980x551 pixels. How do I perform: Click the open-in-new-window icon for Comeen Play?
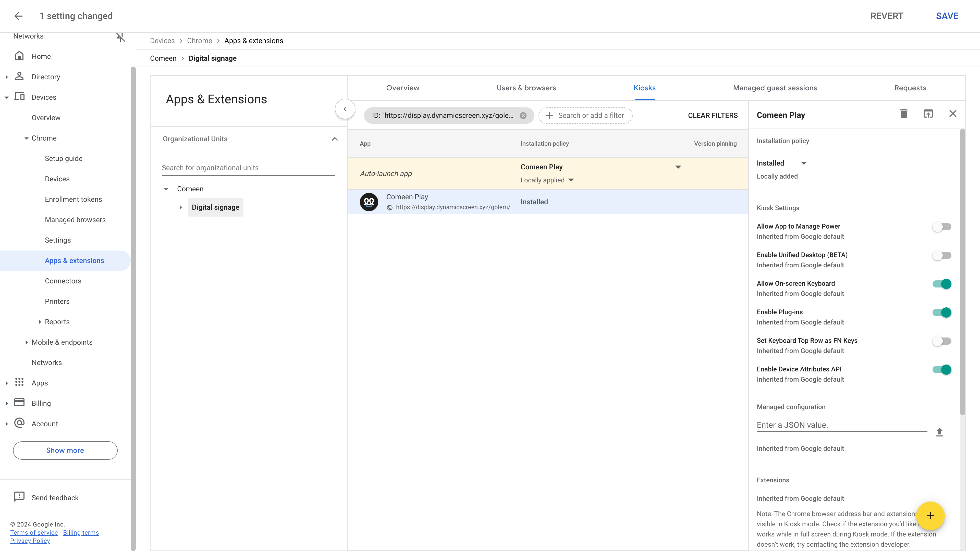(x=928, y=114)
